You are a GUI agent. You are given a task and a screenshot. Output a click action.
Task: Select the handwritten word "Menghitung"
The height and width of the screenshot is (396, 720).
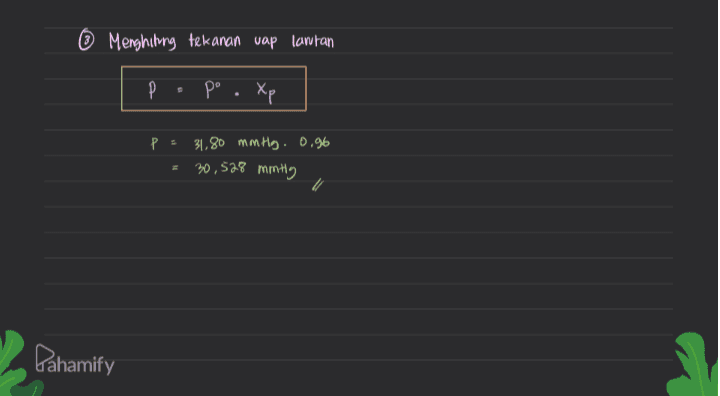click(142, 42)
